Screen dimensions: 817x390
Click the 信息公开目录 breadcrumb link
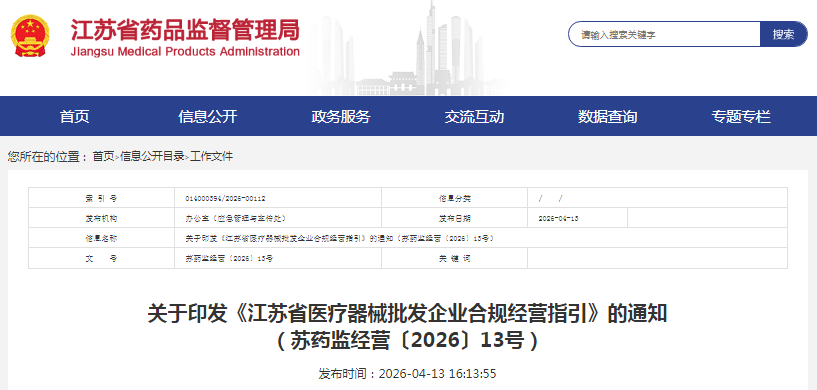click(153, 156)
